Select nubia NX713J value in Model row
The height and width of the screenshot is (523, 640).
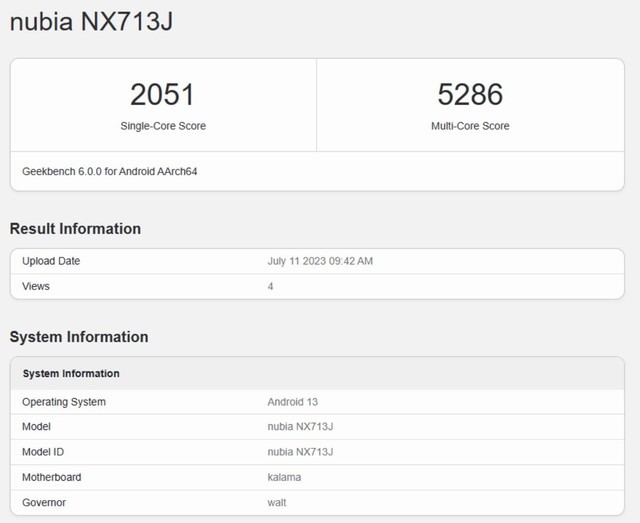tap(300, 427)
